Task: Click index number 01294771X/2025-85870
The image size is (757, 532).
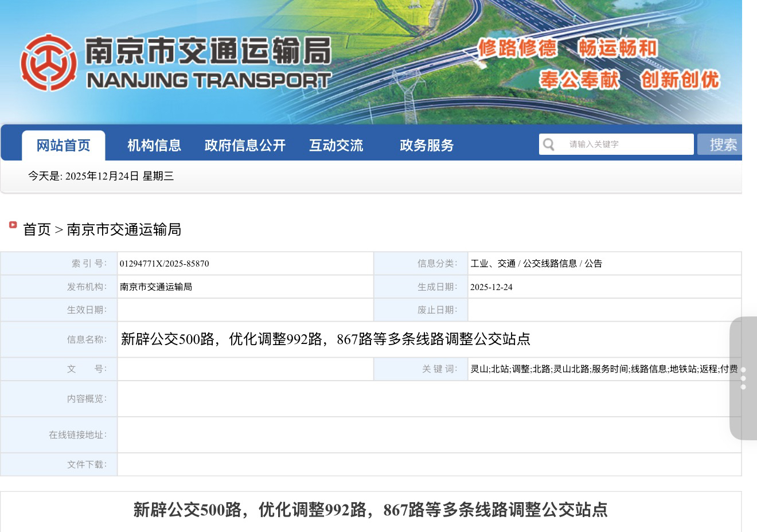Action: pyautogui.click(x=164, y=264)
